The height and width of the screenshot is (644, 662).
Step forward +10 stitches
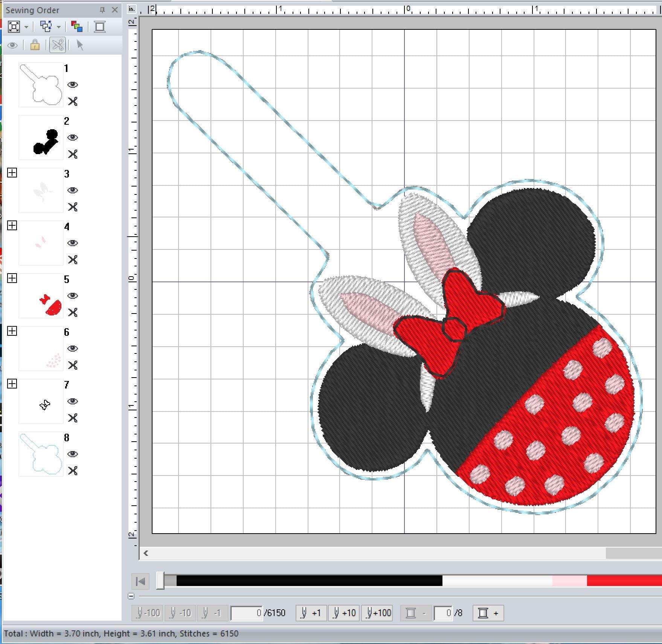(344, 613)
